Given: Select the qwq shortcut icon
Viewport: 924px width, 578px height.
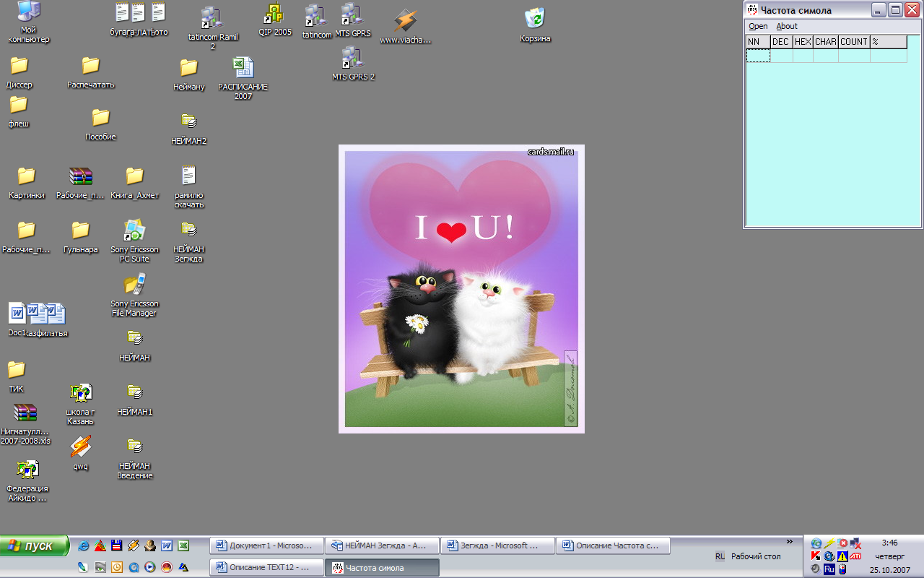Looking at the screenshot, I should [x=81, y=452].
